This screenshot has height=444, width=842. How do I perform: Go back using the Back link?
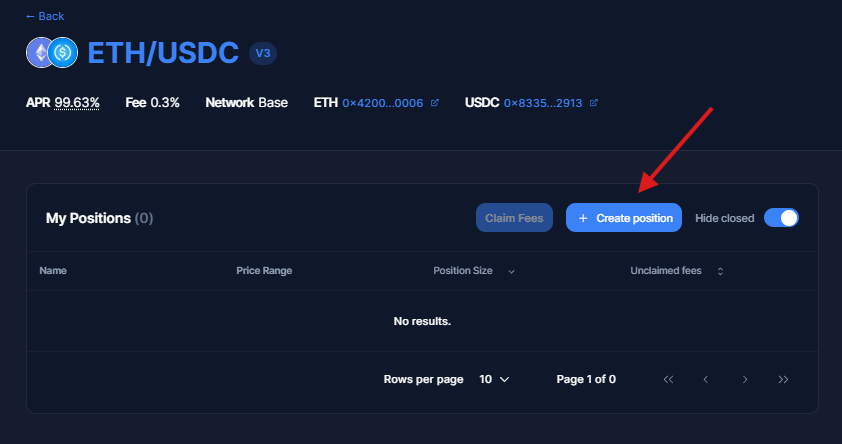[x=45, y=16]
